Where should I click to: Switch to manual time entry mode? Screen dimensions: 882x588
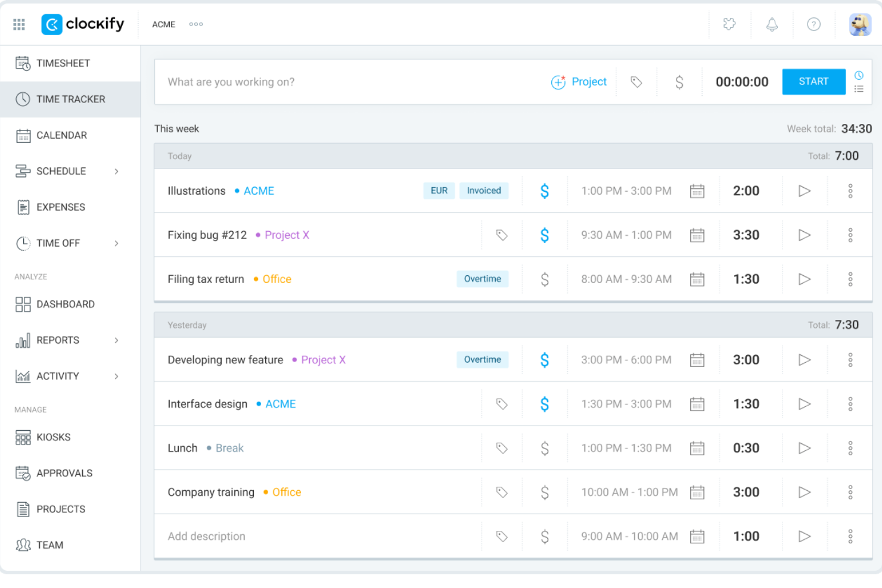point(859,89)
